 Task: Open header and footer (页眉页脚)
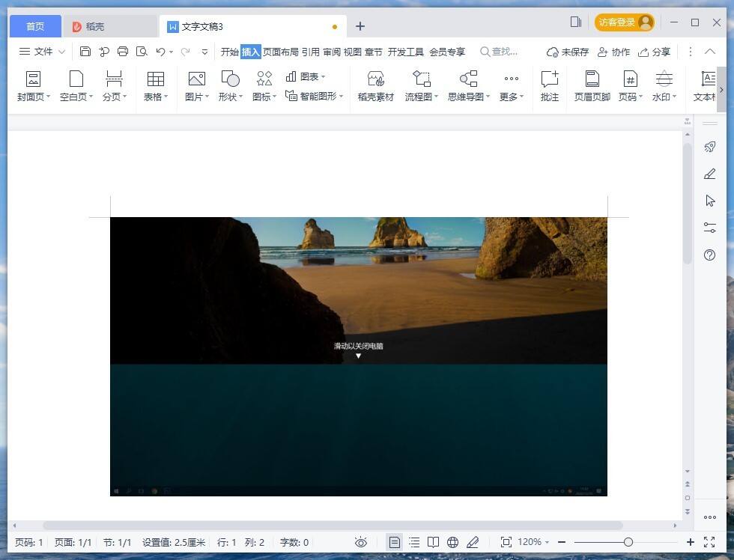[592, 86]
